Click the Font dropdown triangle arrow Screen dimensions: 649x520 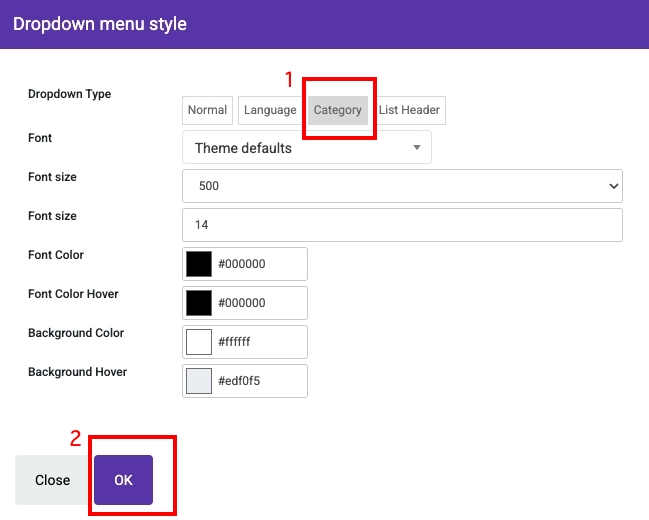(417, 148)
